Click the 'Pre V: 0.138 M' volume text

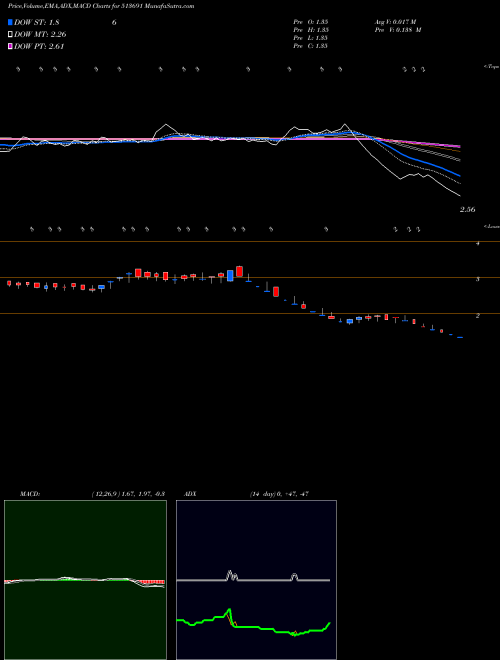coord(398,30)
